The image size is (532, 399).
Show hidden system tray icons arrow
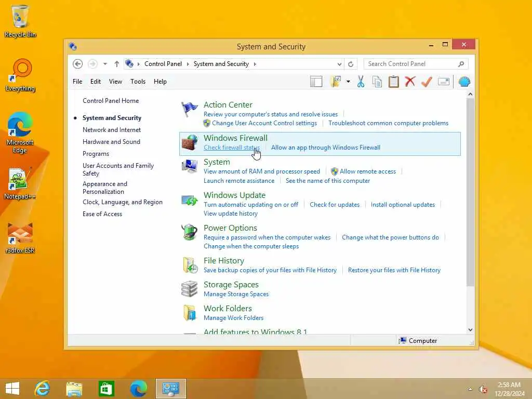[470, 389]
